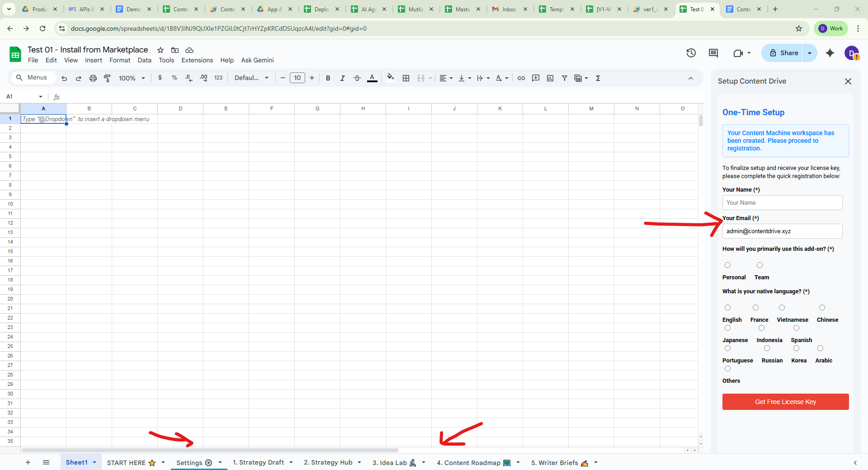Click Get Free License Key button
868x470 pixels.
[x=785, y=402]
